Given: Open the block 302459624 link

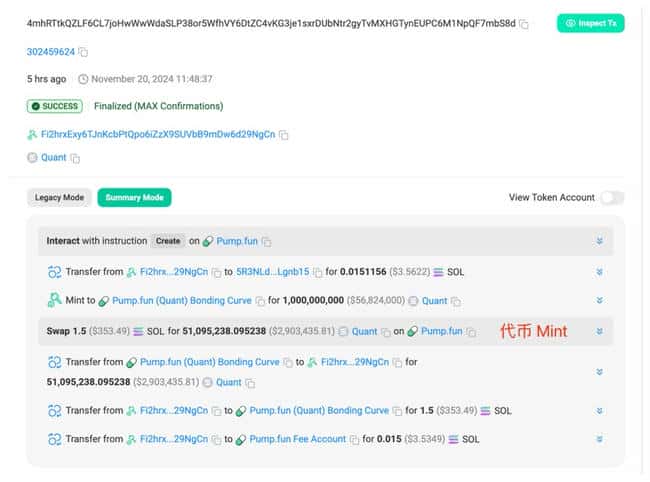Looking at the screenshot, I should pyautogui.click(x=50, y=52).
